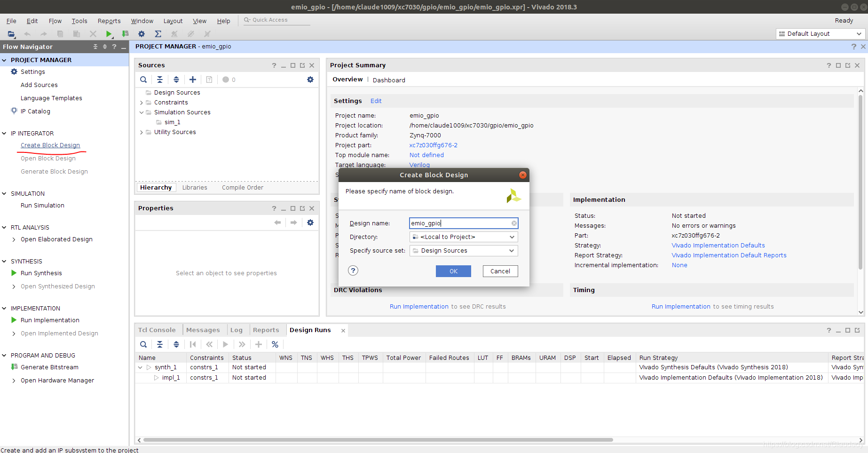This screenshot has width=868, height=453.
Task: Open help in Create Block Design dialog
Action: click(353, 270)
